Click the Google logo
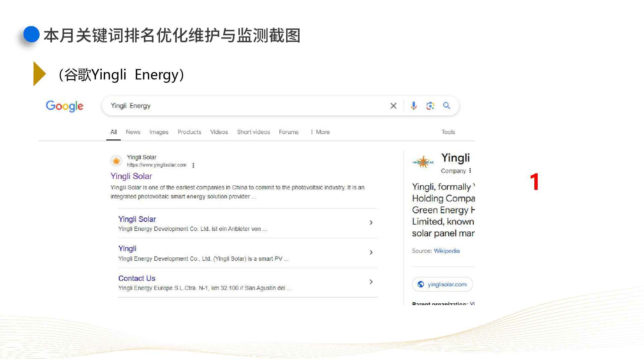The image size is (644, 362). (64, 106)
